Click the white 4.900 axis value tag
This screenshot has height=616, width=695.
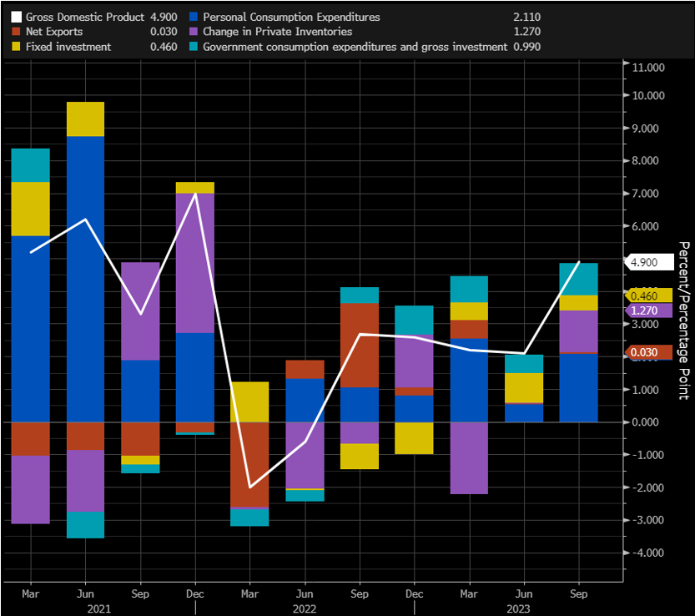(x=649, y=262)
